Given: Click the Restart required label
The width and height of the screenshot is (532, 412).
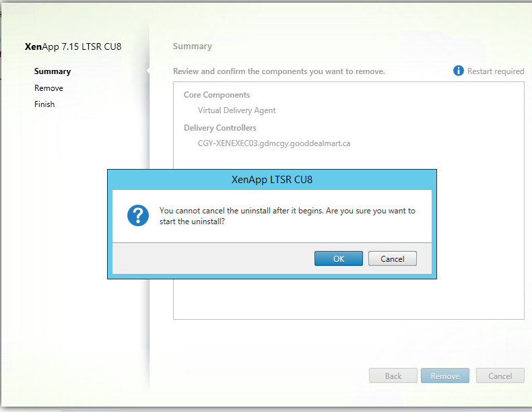Looking at the screenshot, I should point(496,71).
